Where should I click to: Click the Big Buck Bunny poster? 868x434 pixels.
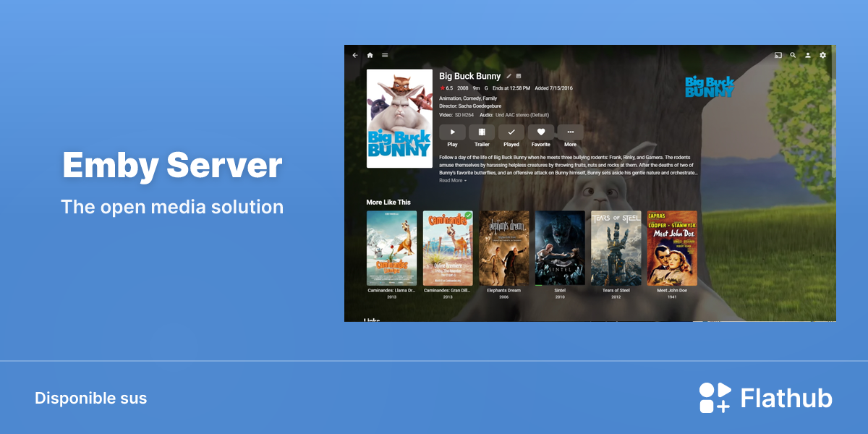point(400,119)
